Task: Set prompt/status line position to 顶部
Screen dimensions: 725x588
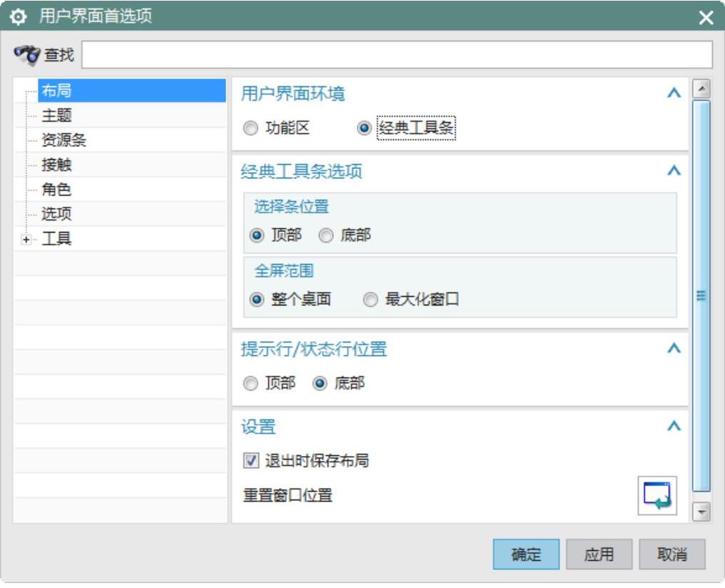Action: click(x=250, y=383)
